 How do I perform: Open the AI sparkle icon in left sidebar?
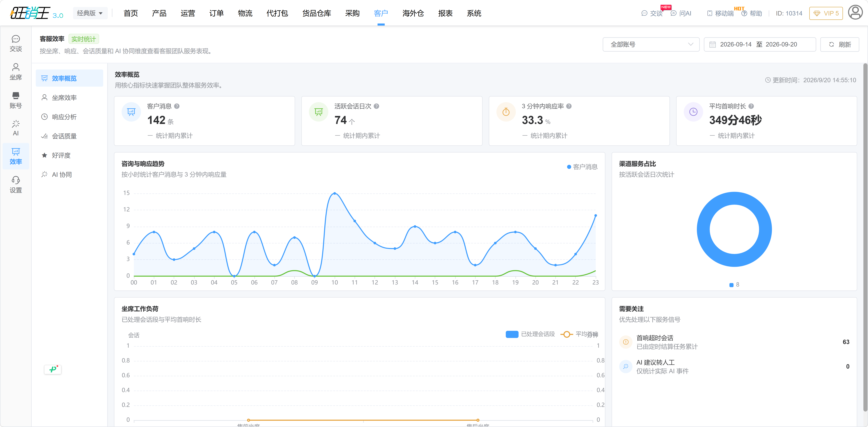click(x=15, y=128)
